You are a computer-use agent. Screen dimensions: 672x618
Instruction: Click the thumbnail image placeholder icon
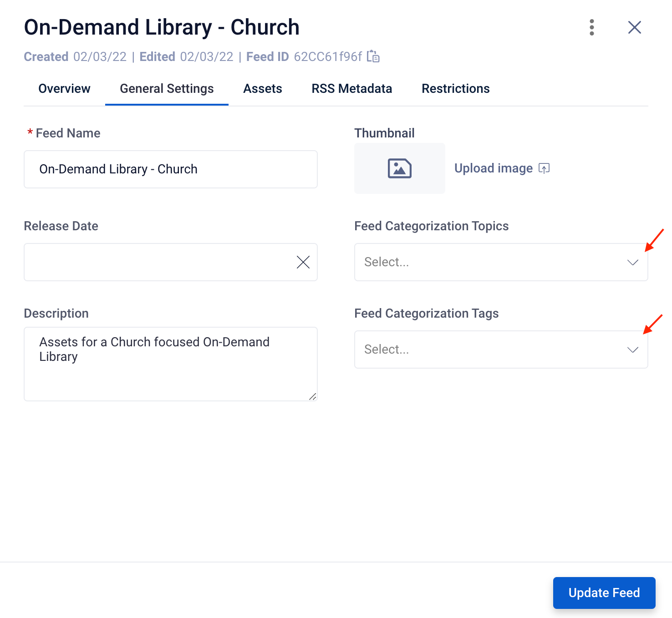[399, 168]
